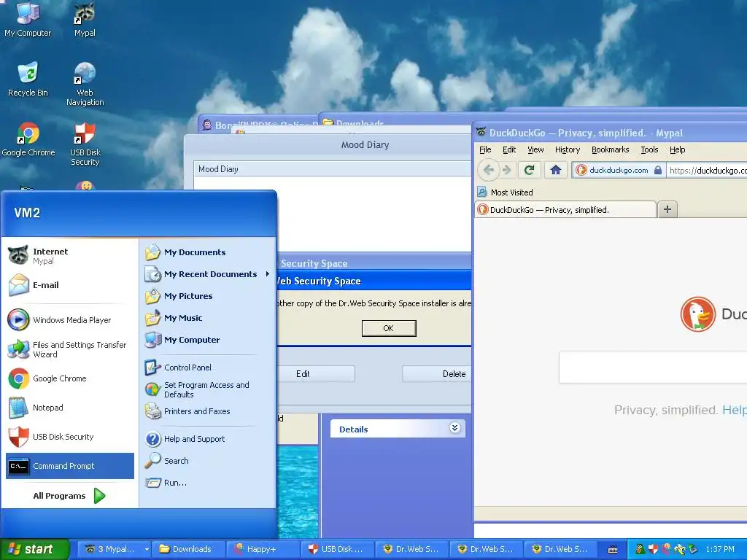Open the Bookmarks menu in Mypal
This screenshot has width=747, height=560.
point(611,149)
